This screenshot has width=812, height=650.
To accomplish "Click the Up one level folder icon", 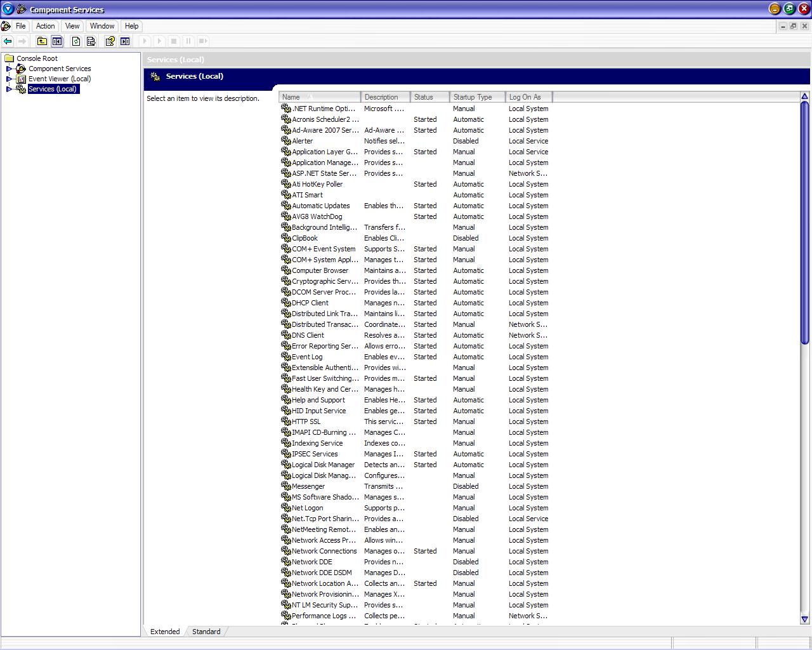I will click(42, 41).
